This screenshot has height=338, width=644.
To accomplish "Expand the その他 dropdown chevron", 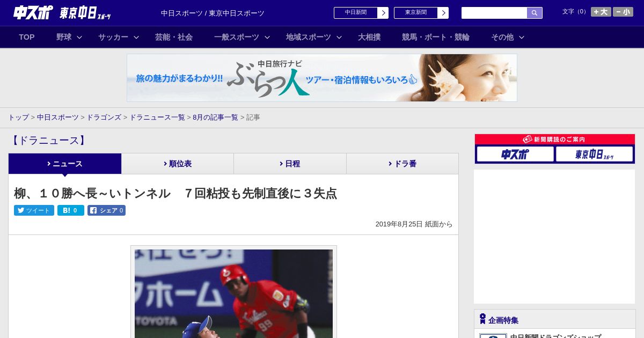I will pyautogui.click(x=522, y=37).
